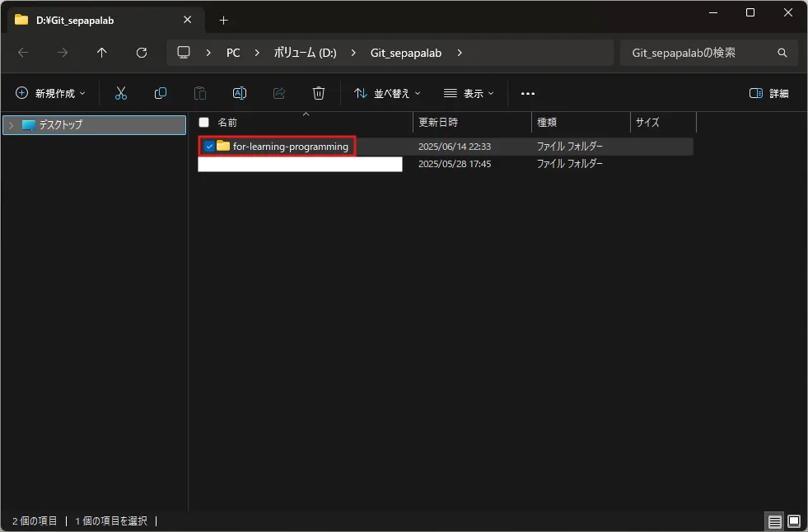Expand chevron after Git_sepapalab breadcrumb
This screenshot has height=532, width=808.
(x=460, y=53)
